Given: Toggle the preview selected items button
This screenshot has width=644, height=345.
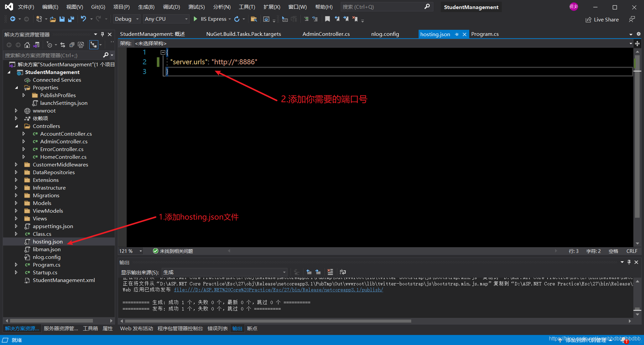Looking at the screenshot, I should [x=94, y=45].
